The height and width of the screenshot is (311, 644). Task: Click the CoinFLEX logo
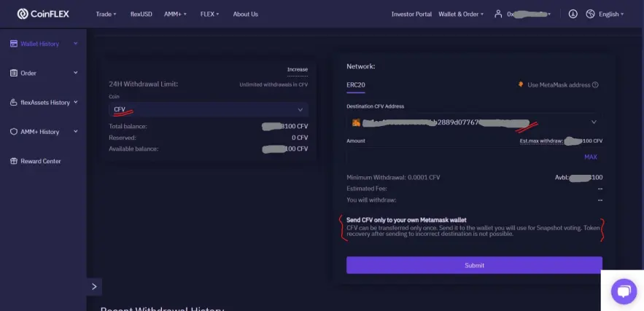(x=43, y=14)
